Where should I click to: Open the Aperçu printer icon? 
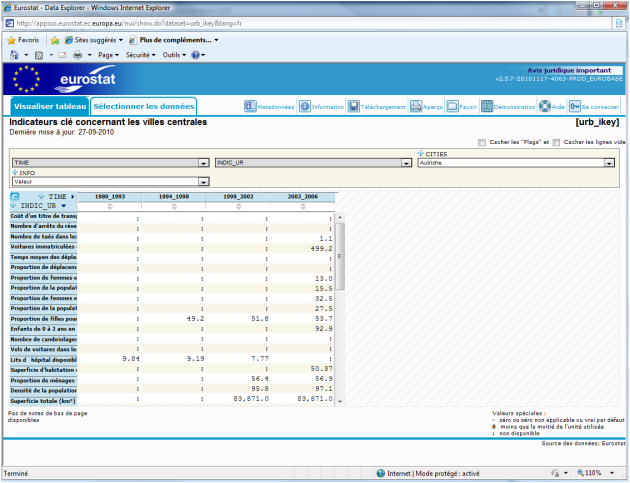coord(416,106)
